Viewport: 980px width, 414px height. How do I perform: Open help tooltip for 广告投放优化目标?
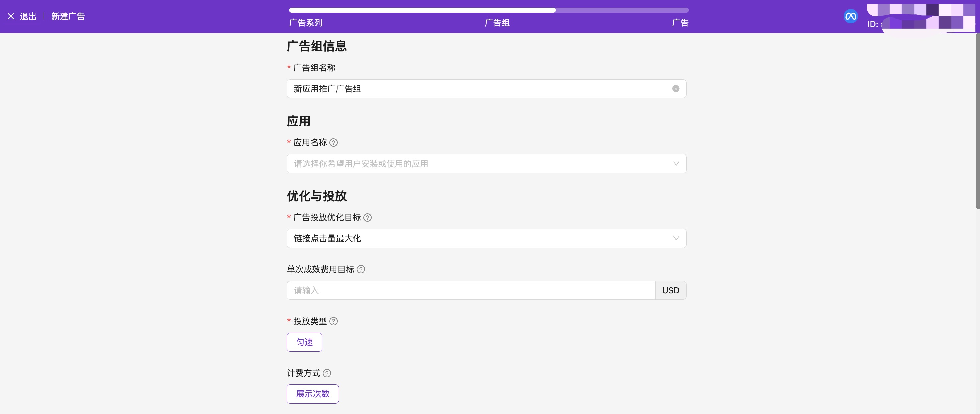tap(368, 218)
